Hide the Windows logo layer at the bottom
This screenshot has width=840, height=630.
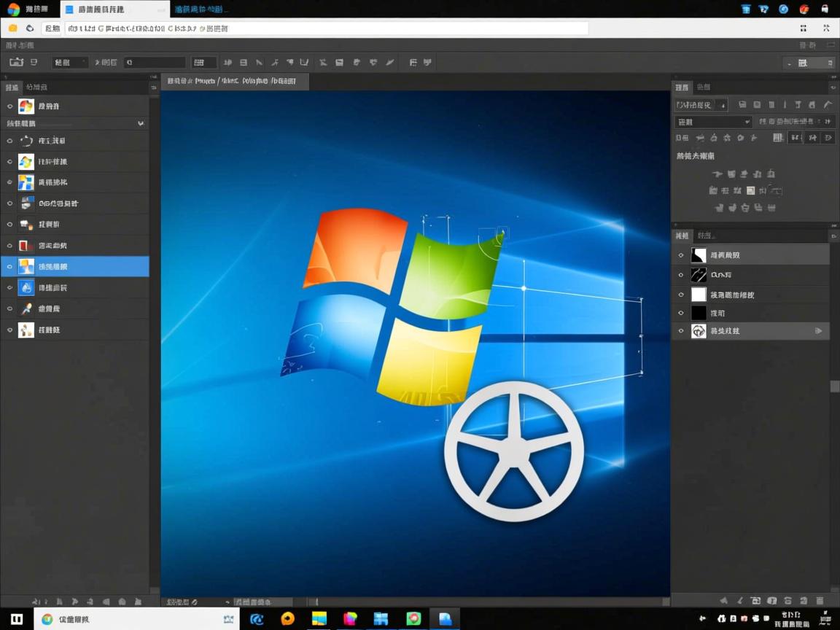(x=680, y=330)
